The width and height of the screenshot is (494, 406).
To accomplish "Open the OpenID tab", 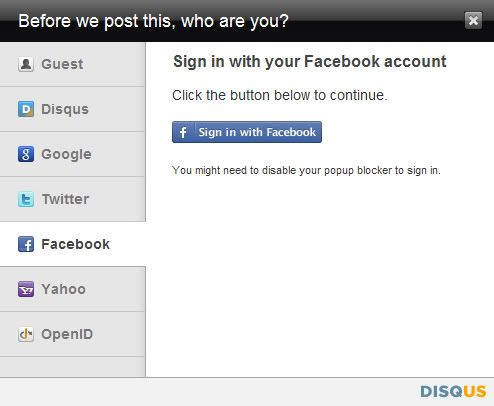I will 73,334.
